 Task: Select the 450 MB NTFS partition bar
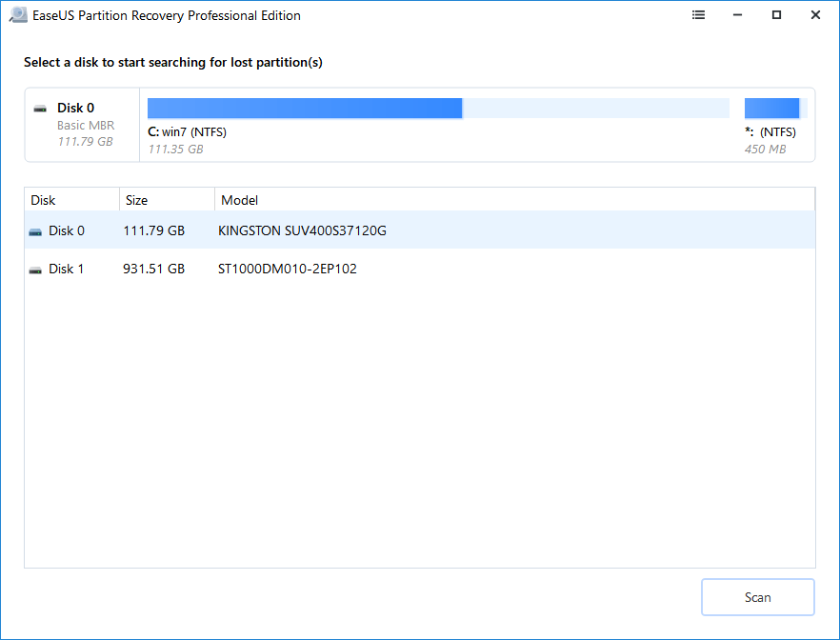click(x=773, y=108)
